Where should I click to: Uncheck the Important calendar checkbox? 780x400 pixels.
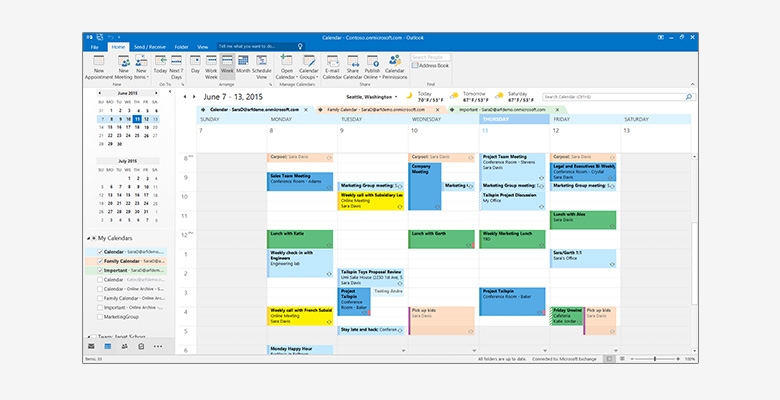tap(100, 271)
